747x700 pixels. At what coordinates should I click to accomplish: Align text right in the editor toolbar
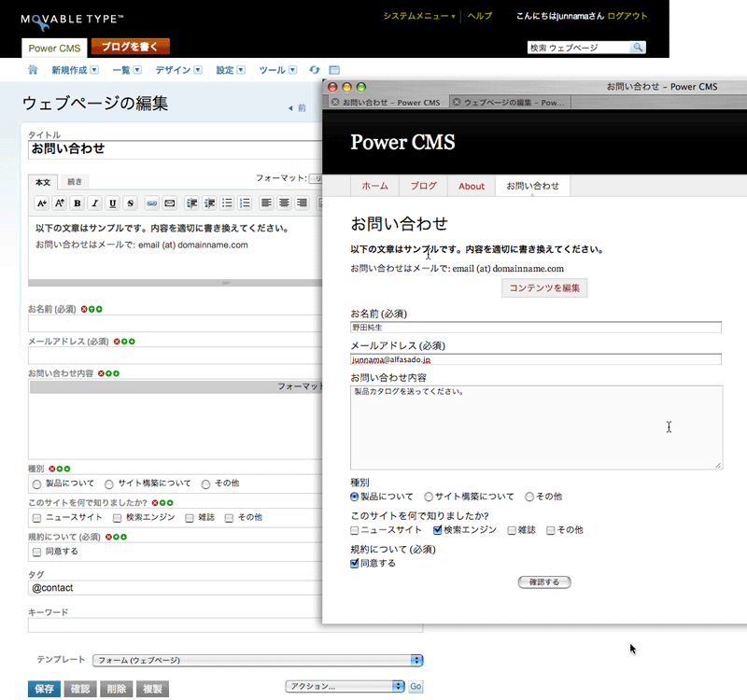pos(302,203)
